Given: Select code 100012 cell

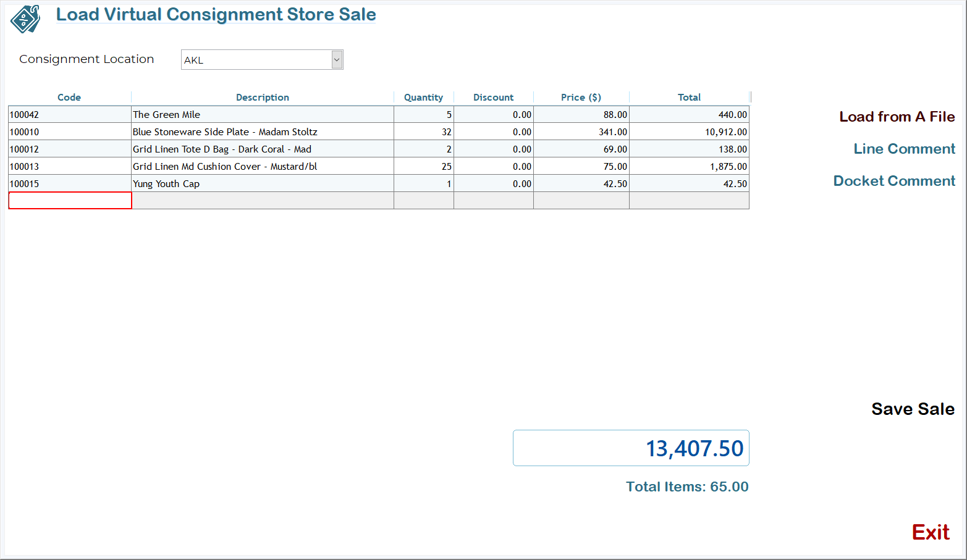Looking at the screenshot, I should coord(69,149).
